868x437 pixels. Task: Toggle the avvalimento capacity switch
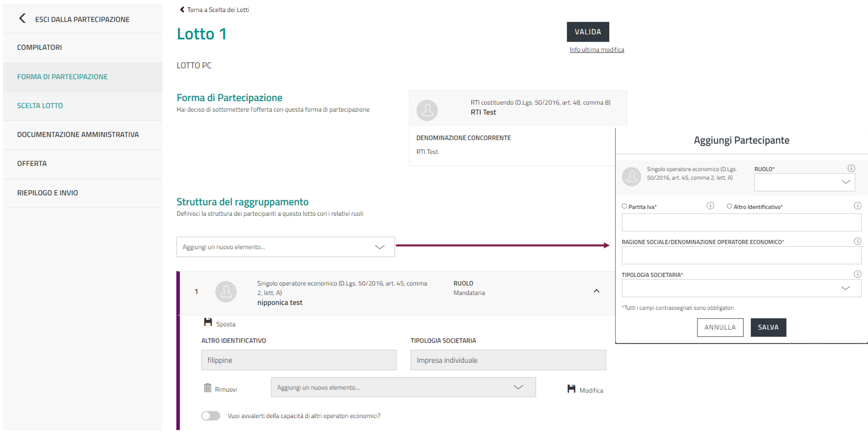(211, 416)
